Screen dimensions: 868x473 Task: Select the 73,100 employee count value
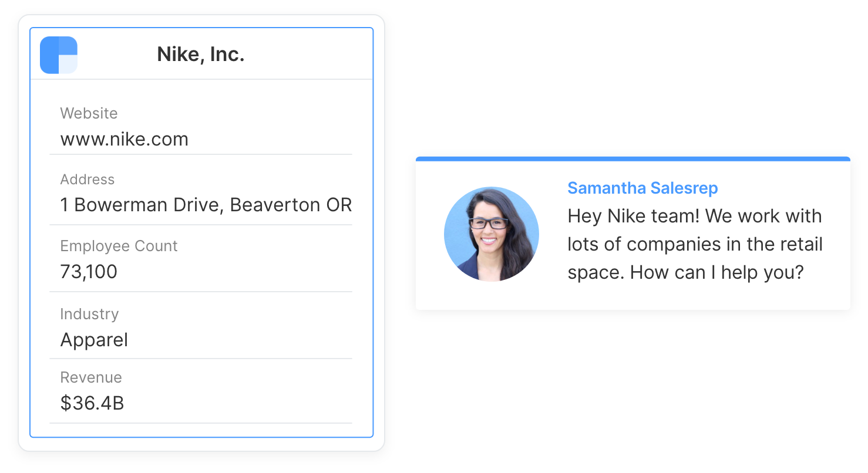point(89,272)
